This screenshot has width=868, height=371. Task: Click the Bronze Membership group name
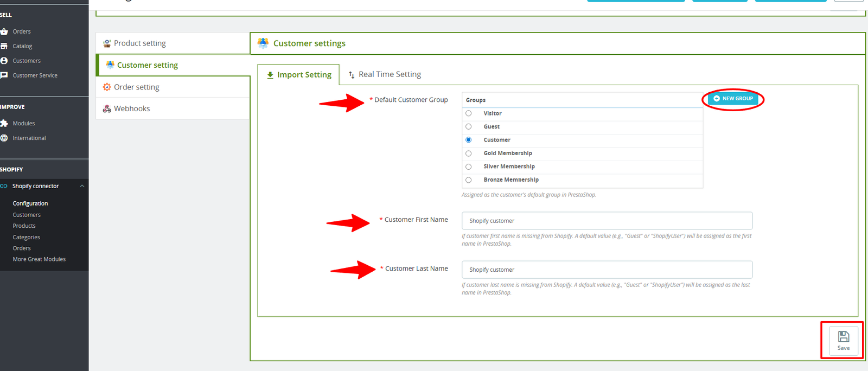(511, 180)
